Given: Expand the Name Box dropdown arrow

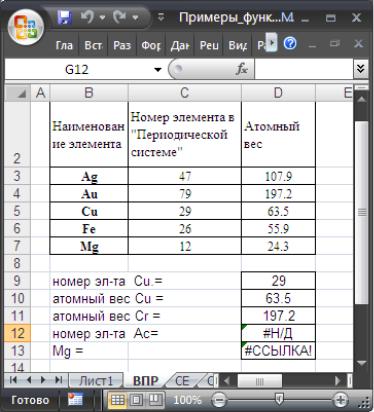Looking at the screenshot, I should [x=158, y=70].
